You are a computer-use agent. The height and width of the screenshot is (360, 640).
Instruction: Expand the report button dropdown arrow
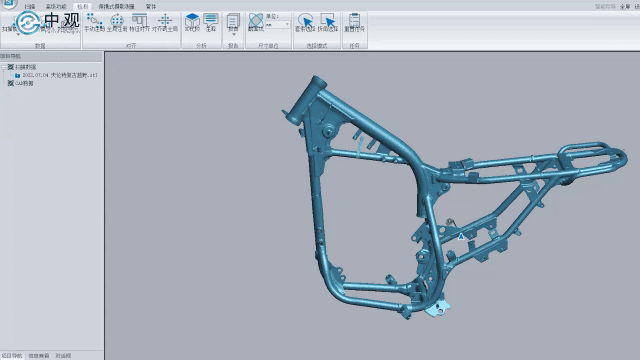pyautogui.click(x=233, y=34)
